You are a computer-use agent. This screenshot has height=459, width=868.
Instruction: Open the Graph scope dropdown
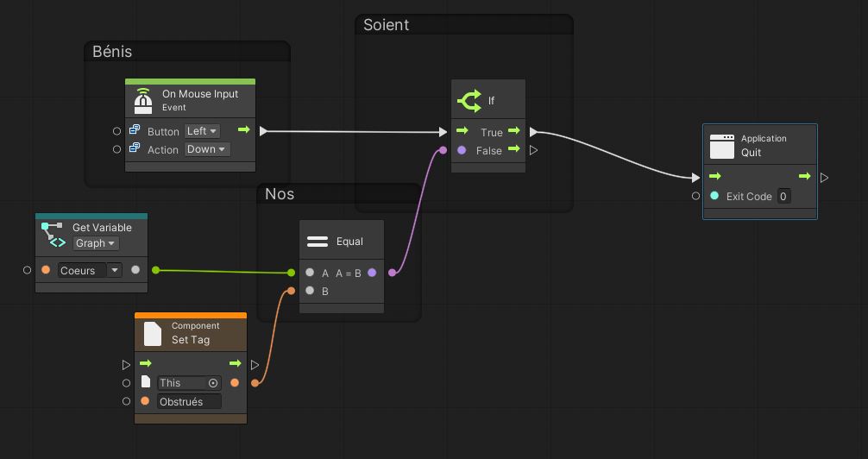[96, 243]
